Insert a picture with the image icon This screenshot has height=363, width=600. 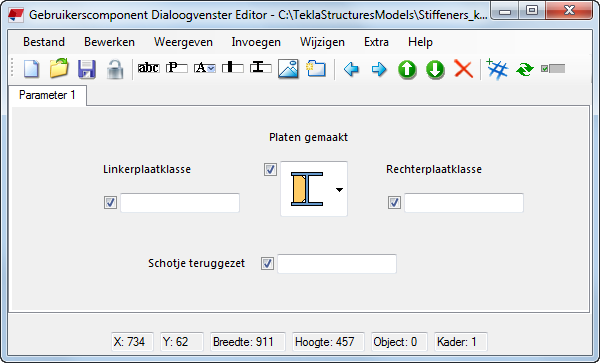click(x=288, y=69)
